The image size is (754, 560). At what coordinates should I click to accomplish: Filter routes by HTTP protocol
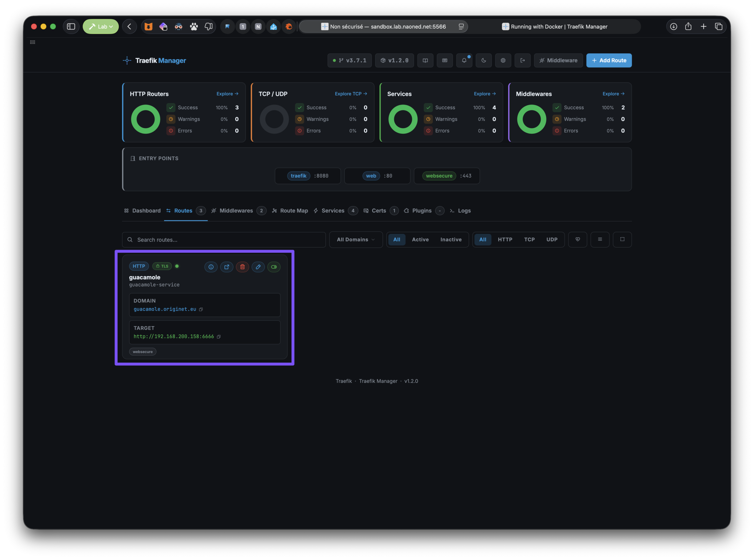point(505,240)
